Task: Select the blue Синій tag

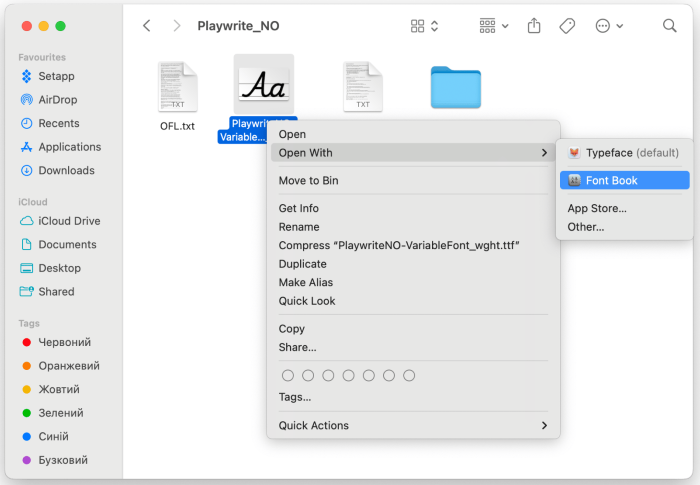Action: (45, 436)
